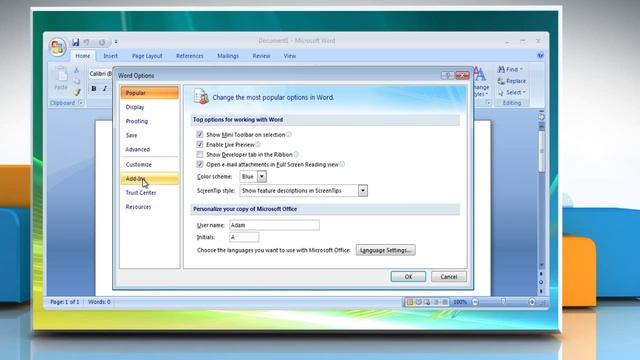Click the Draft view icon in status bar
Screen dimensions: 640x360
pos(445,302)
